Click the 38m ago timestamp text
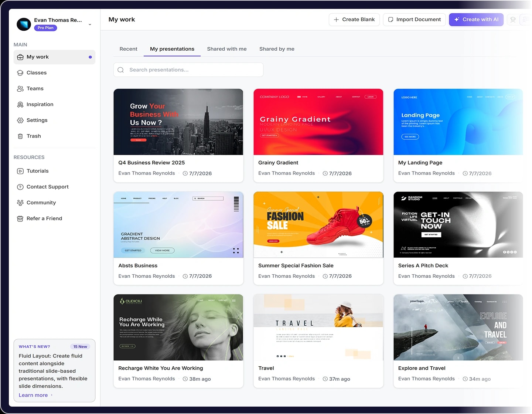 click(x=200, y=379)
